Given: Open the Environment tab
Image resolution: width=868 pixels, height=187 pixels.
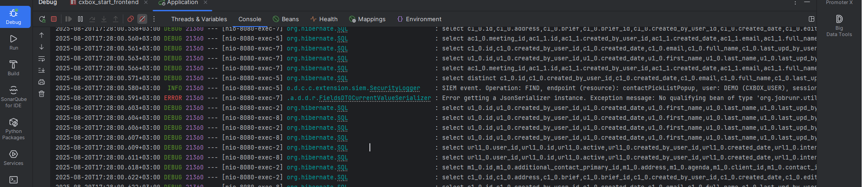Looking at the screenshot, I should pos(419,19).
